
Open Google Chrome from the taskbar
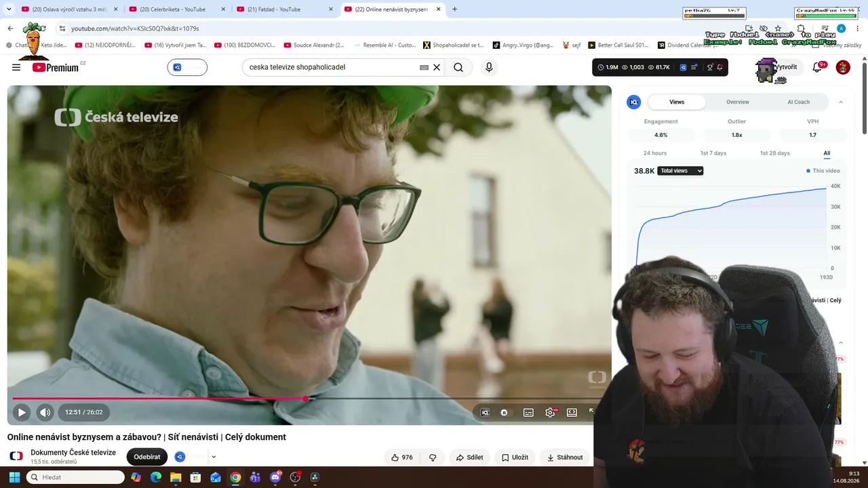click(x=235, y=477)
